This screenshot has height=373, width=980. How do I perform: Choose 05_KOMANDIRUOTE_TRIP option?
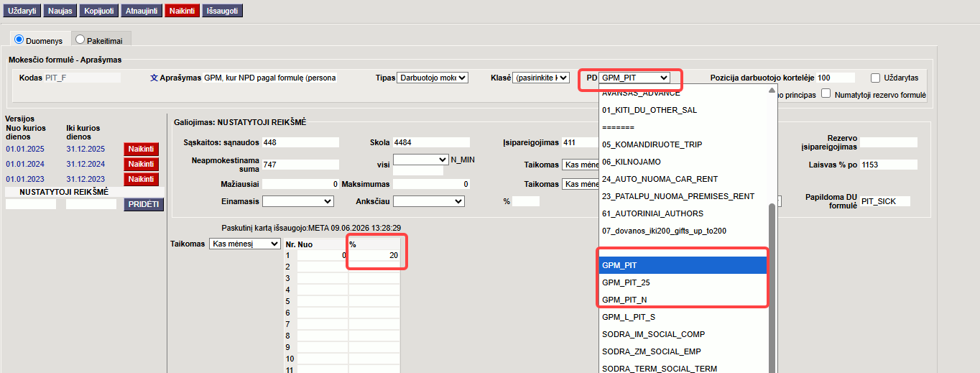coord(683,144)
